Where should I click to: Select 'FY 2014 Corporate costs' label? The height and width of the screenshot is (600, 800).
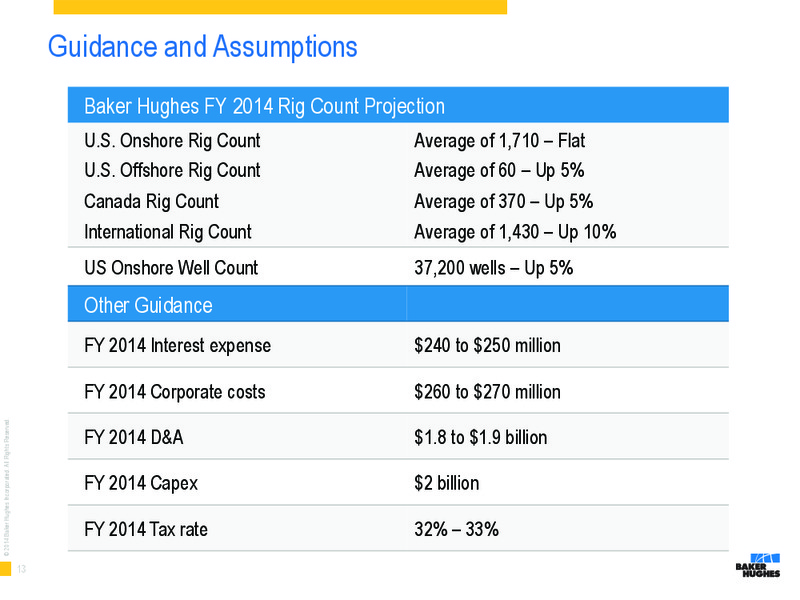(174, 392)
